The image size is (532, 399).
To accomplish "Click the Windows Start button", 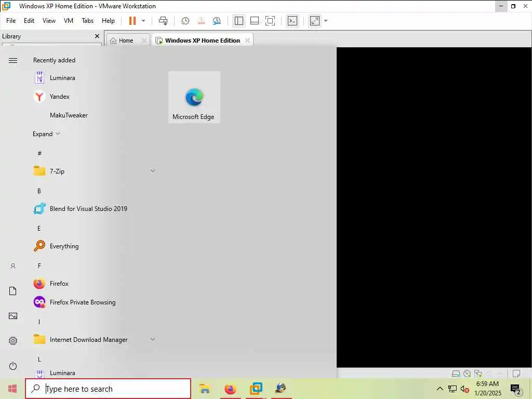I will (x=12, y=389).
